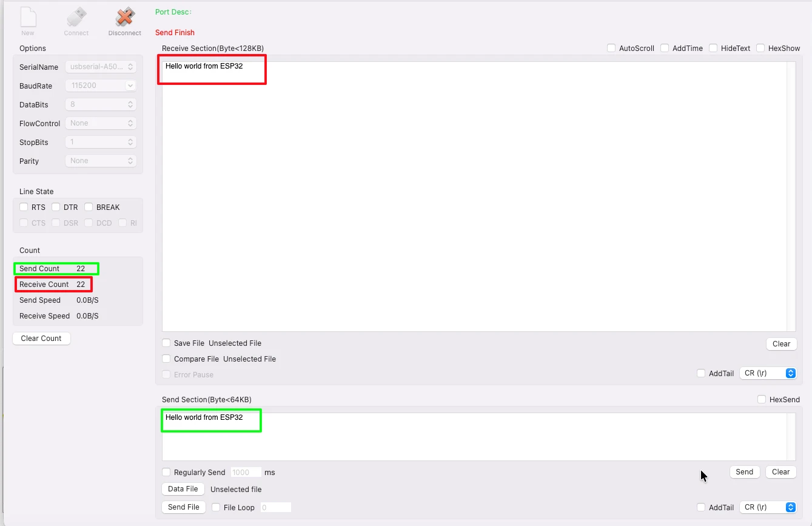
Task: Check the Regularly Send option
Action: 166,472
